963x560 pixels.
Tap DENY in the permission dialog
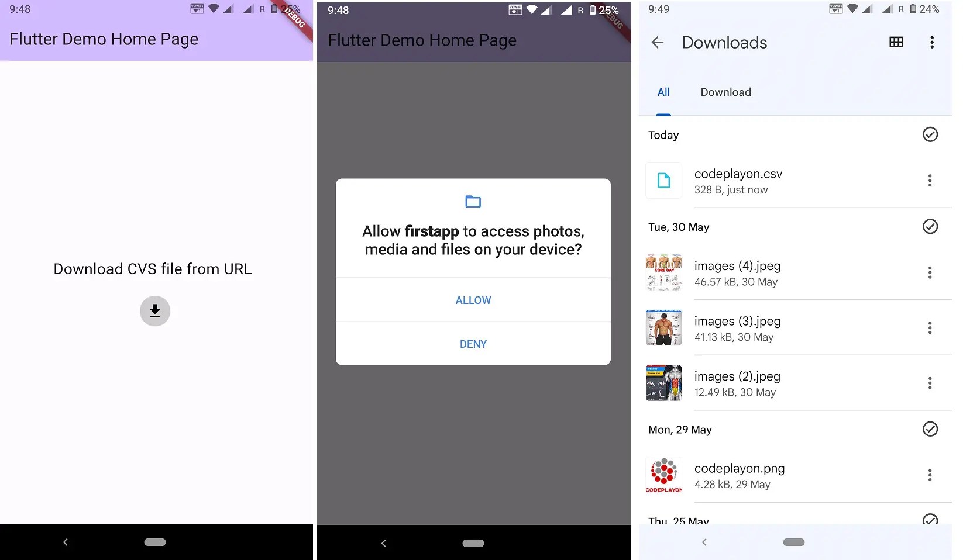click(x=473, y=344)
